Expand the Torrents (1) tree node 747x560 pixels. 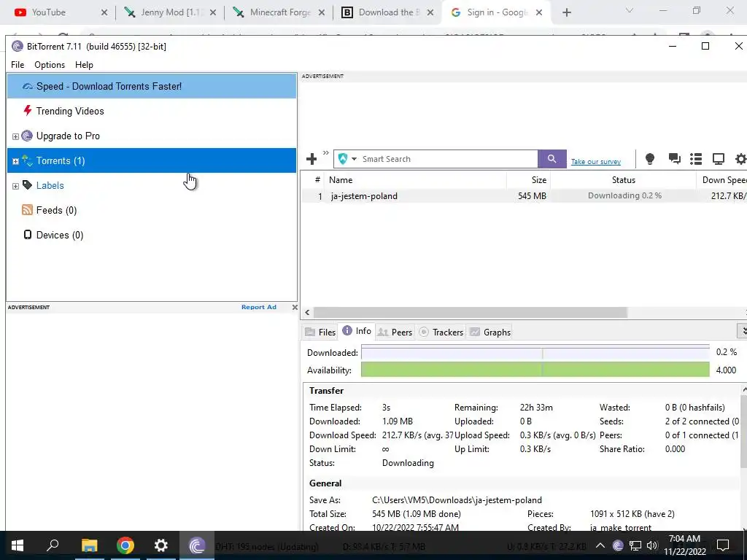(x=15, y=161)
